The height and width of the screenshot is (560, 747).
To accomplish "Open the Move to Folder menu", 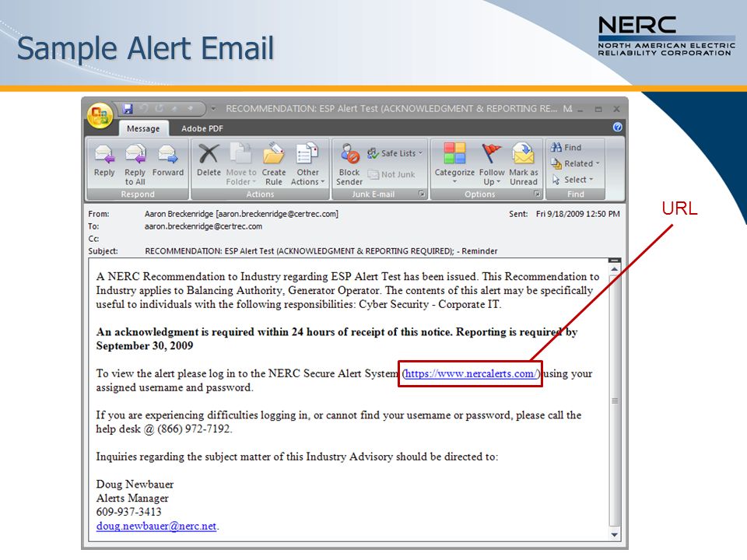I will 241,164.
